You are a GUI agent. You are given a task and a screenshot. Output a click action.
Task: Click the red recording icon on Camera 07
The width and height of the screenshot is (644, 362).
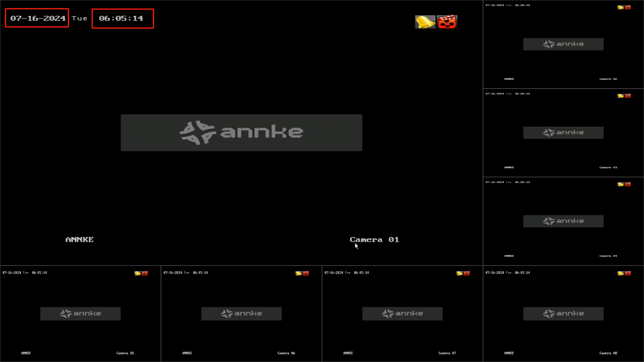[x=467, y=273]
